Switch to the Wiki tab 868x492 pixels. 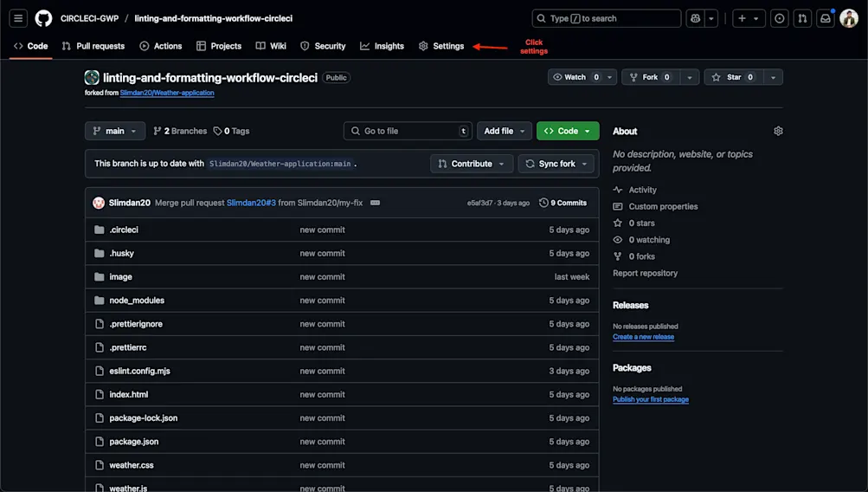[271, 46]
